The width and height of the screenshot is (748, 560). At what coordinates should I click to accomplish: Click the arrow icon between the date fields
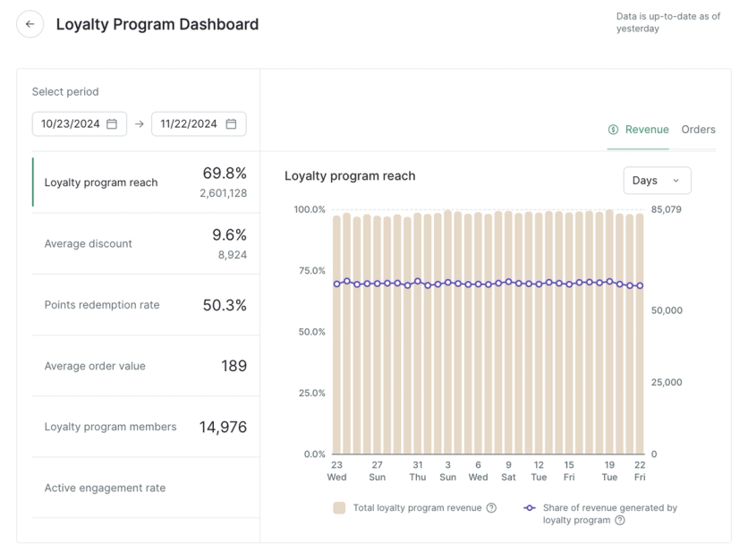coord(141,123)
